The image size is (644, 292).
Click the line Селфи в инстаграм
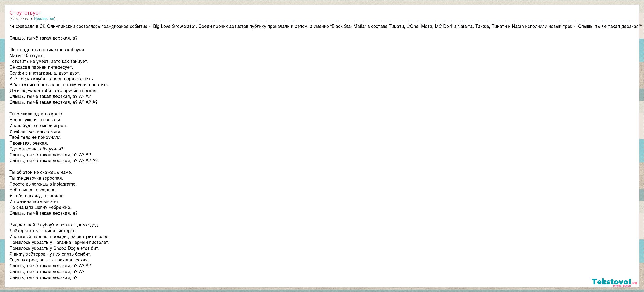(45, 73)
